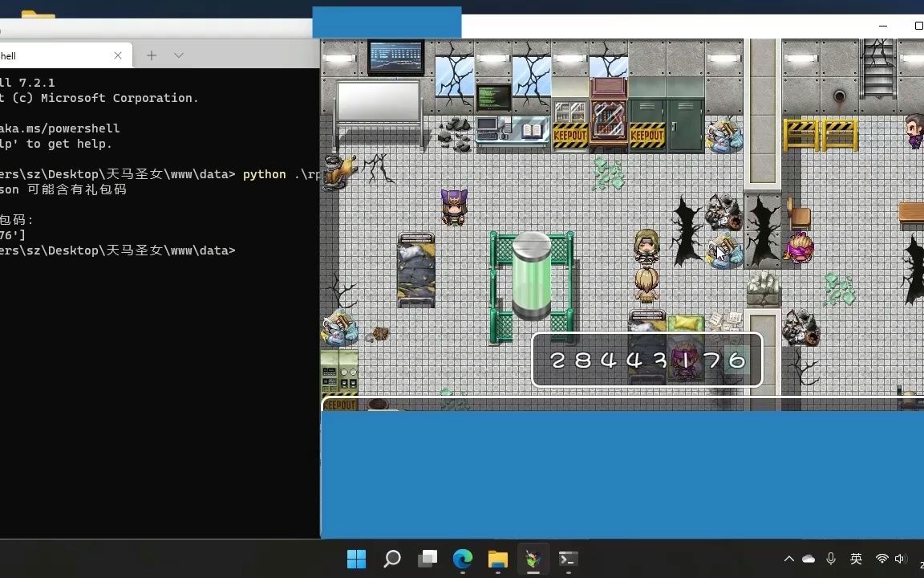The height and width of the screenshot is (578, 924).
Task: Click the wooden chair in the game
Action: pyautogui.click(x=799, y=212)
